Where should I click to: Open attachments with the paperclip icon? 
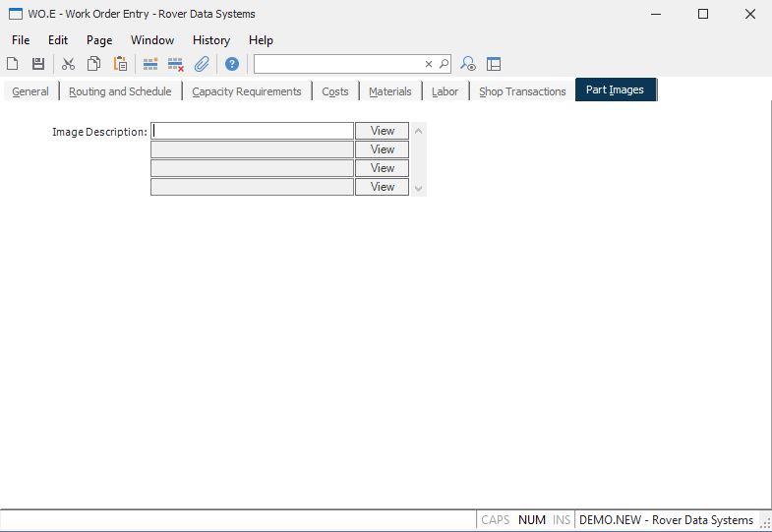[202, 64]
